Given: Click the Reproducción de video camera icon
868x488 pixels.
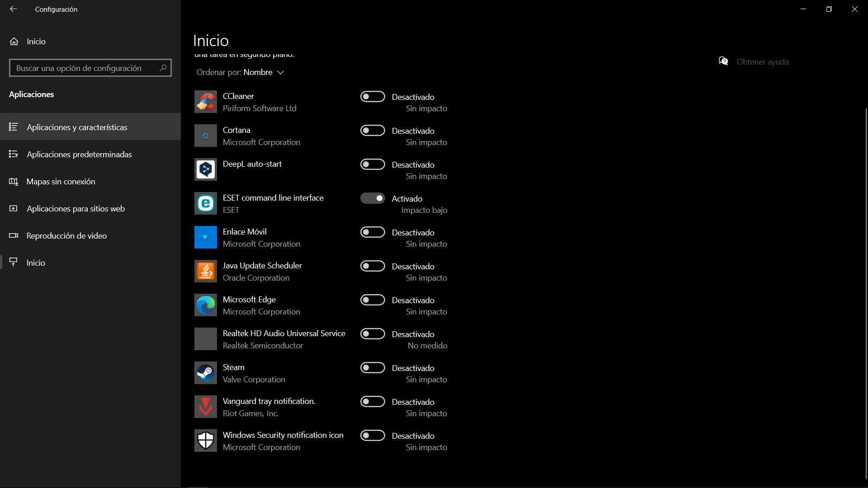Looking at the screenshot, I should pyautogui.click(x=14, y=235).
